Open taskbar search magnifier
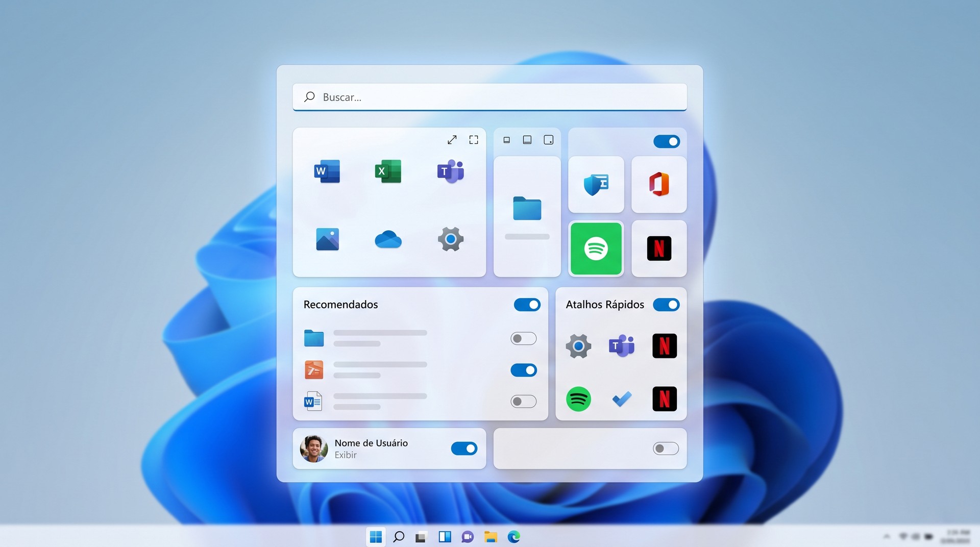The image size is (980, 547). 399,537
